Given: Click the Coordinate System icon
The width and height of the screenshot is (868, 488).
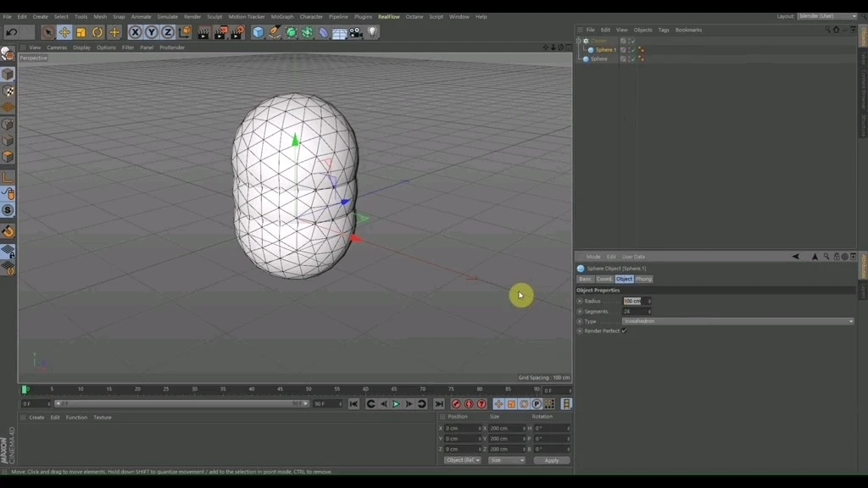Looking at the screenshot, I should [184, 32].
